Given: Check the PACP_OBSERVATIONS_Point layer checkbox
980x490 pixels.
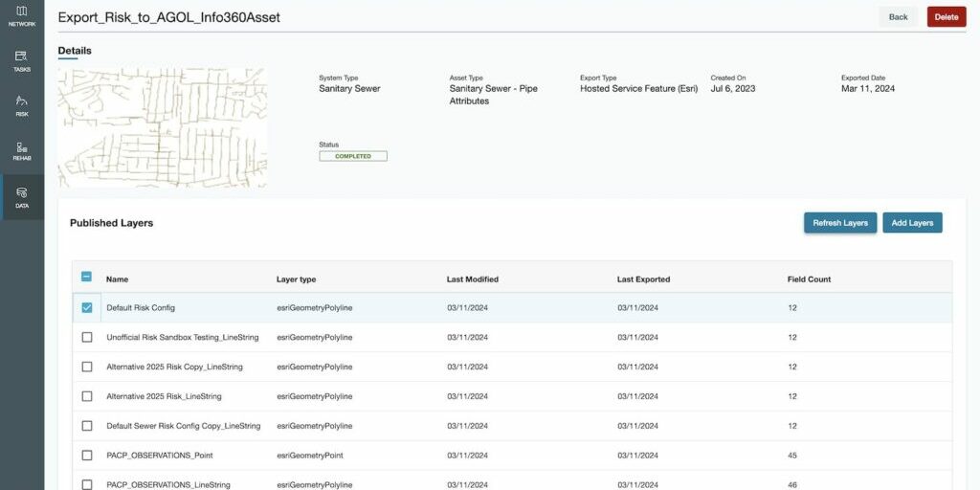Looking at the screenshot, I should pos(87,455).
